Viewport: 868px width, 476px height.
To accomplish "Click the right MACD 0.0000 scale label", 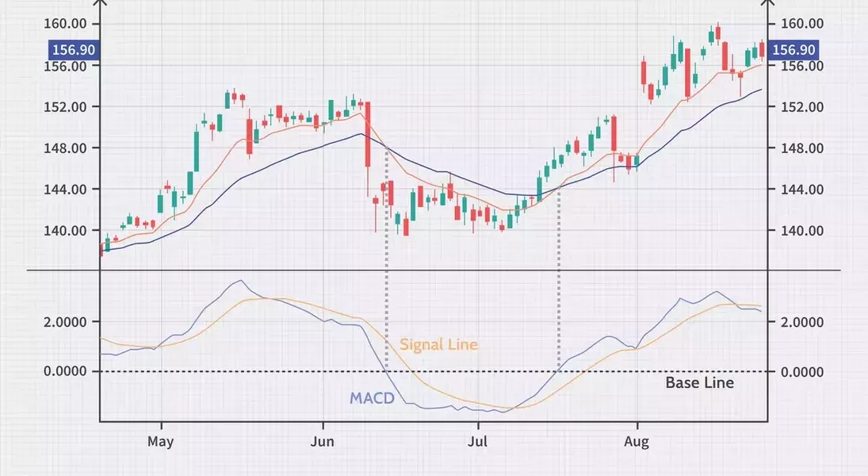I will tap(802, 372).
